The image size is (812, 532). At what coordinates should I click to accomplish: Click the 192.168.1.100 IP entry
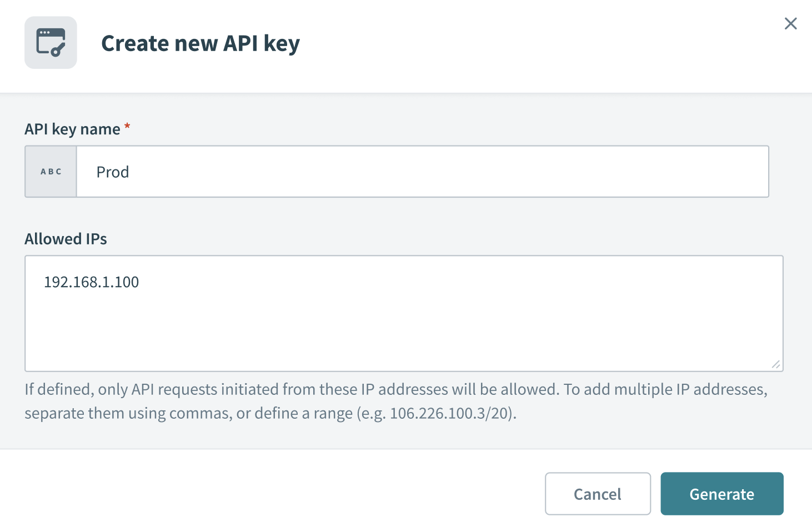[x=92, y=282]
